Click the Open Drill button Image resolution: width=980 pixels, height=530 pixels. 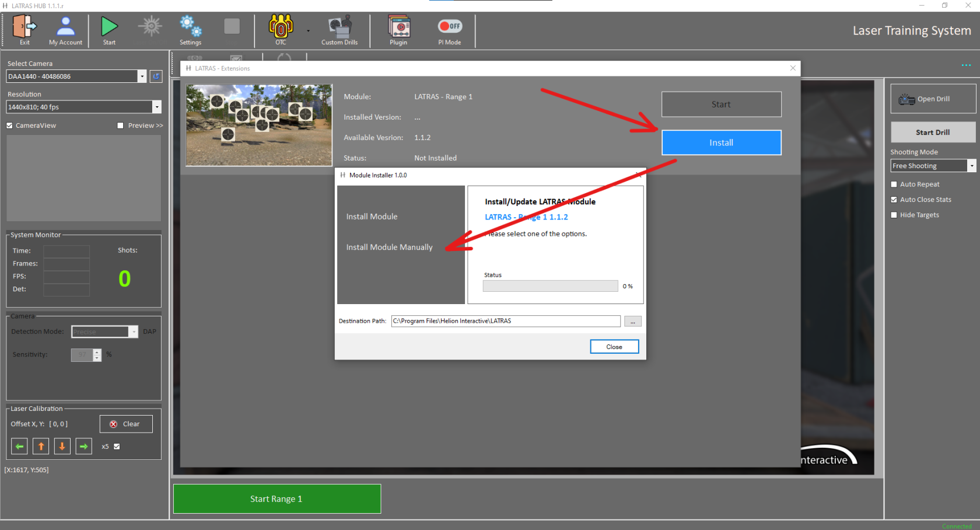(x=933, y=99)
